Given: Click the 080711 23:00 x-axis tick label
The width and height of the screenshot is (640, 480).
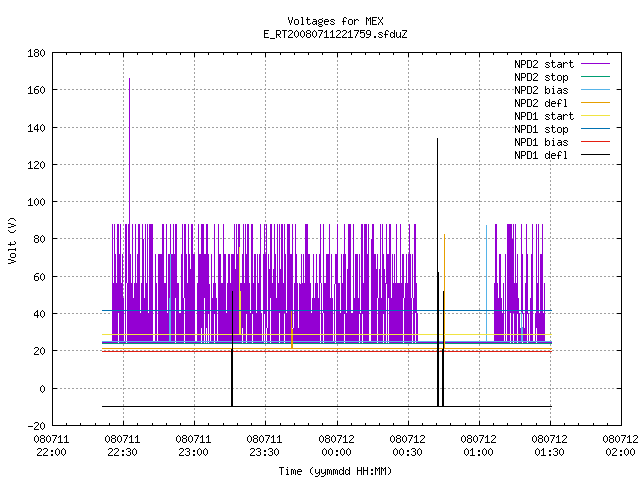Looking at the screenshot, I should coord(193,446).
